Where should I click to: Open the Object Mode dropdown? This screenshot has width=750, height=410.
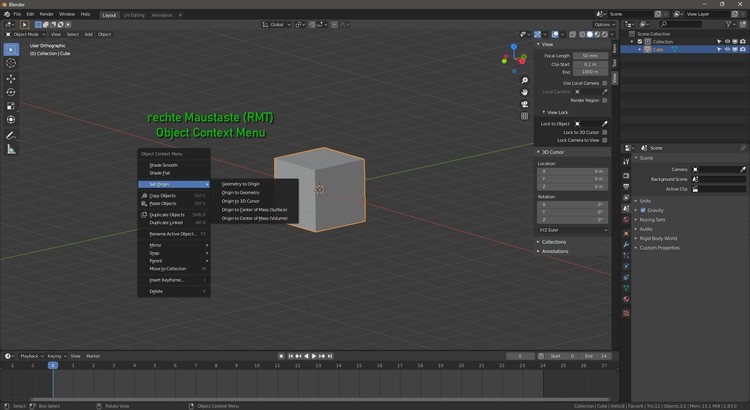[25, 34]
